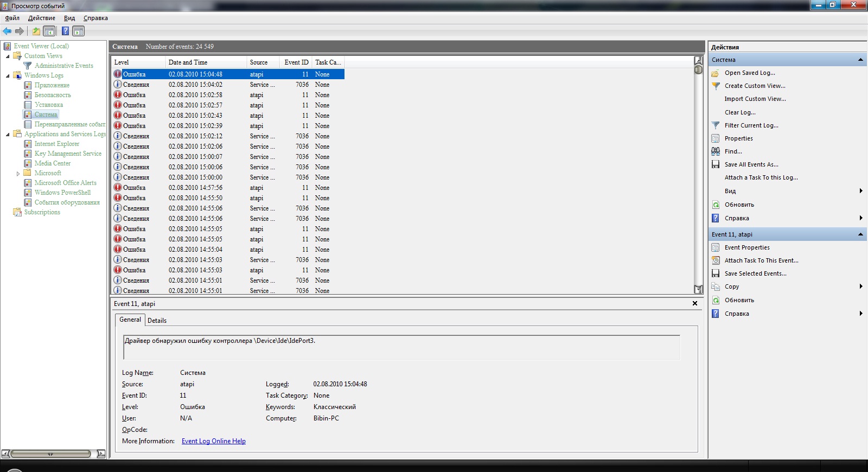
Task: Select the События оборудования log
Action: (x=67, y=202)
